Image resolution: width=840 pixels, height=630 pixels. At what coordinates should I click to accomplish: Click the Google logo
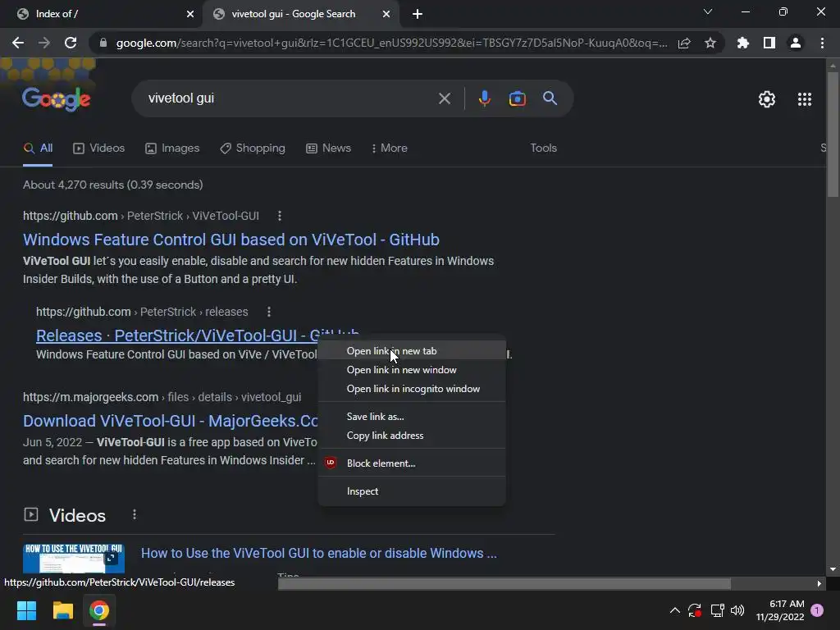57,98
